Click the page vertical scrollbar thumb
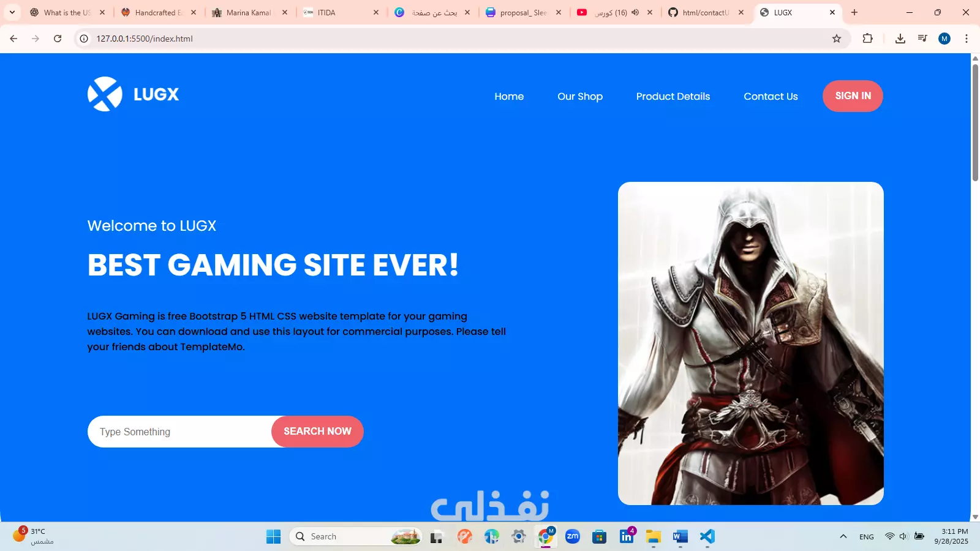Viewport: 980px width, 551px height. (975, 122)
